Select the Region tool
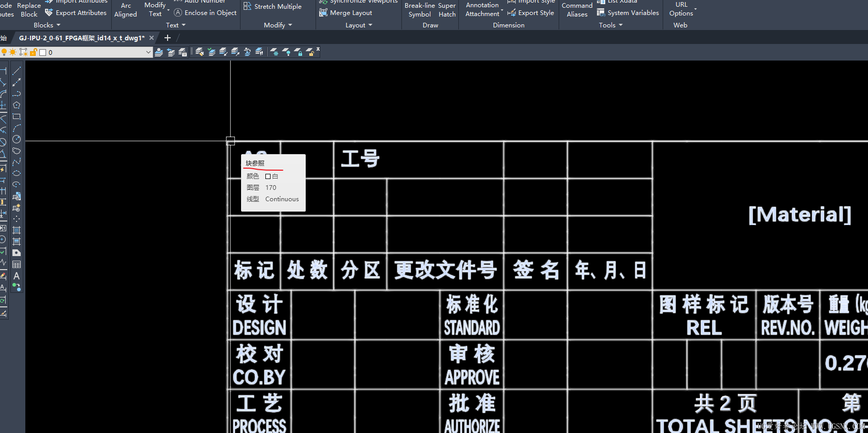The height and width of the screenshot is (433, 868). 17,253
